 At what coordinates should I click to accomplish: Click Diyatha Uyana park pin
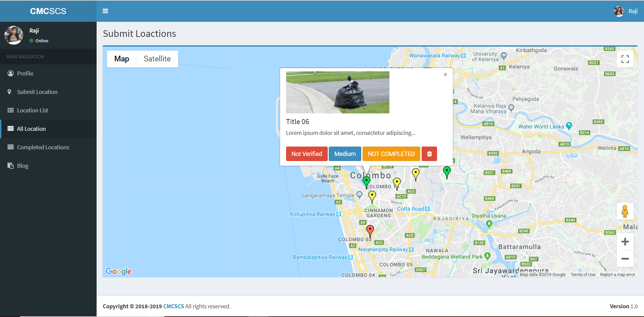click(x=489, y=224)
